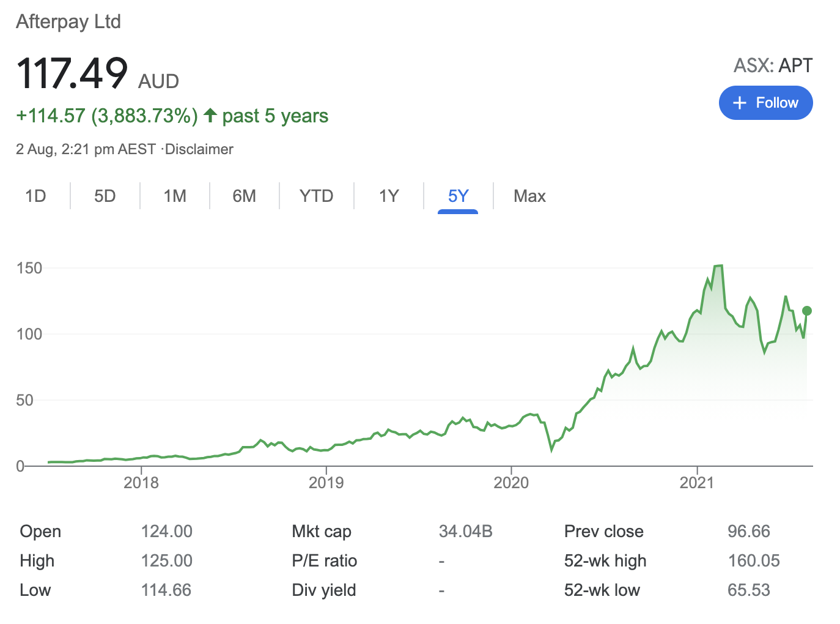The height and width of the screenshot is (624, 840).
Task: Click the ASX: APT ticker label
Action: tap(773, 65)
